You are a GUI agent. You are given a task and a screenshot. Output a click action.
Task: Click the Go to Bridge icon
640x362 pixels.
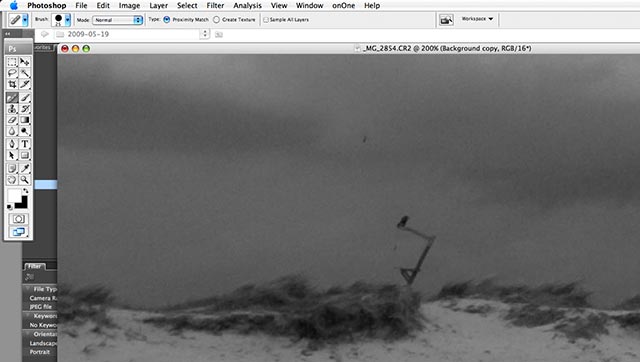[446, 20]
